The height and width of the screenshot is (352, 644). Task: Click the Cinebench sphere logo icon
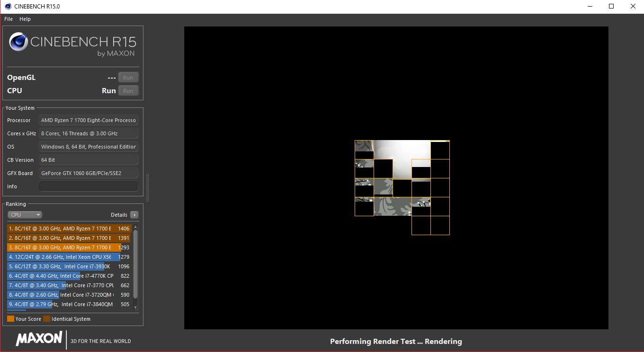coord(18,42)
